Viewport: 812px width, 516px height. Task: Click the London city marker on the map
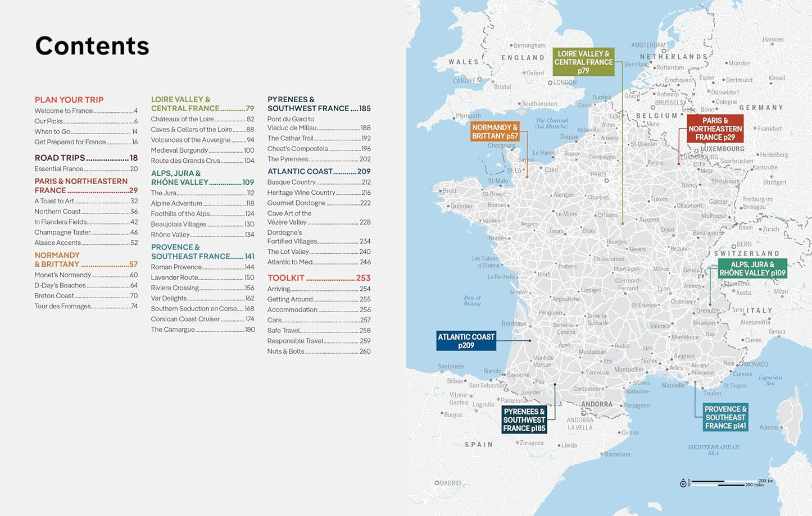(x=550, y=83)
